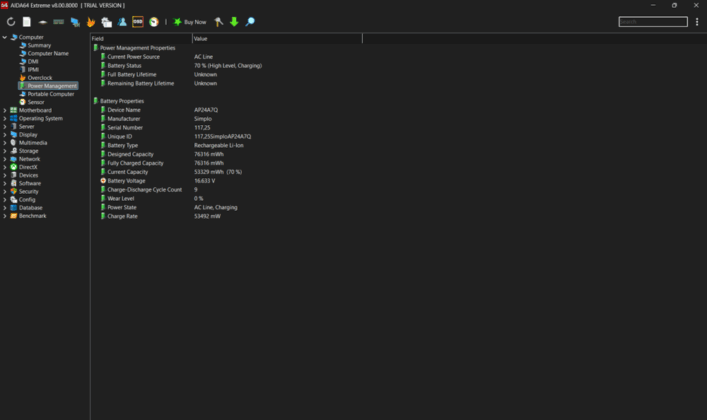Image resolution: width=707 pixels, height=420 pixels.
Task: Select the Charge Rate row
Action: (x=123, y=216)
